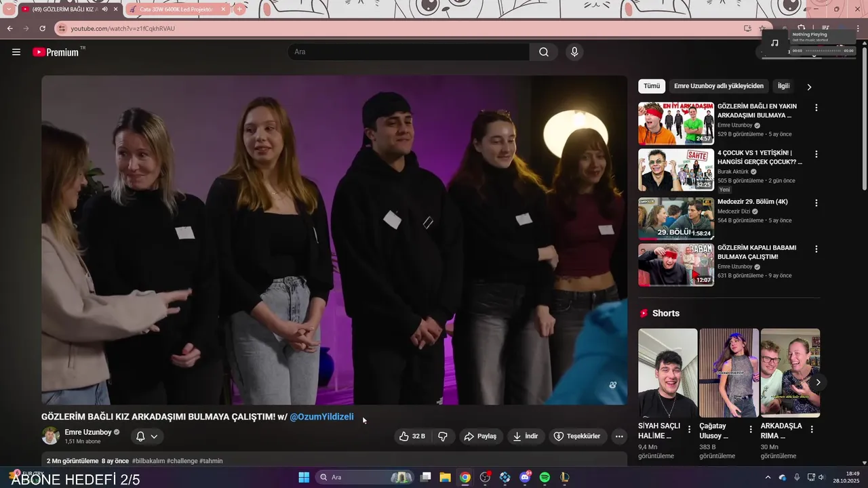Open options menu for BABAMI BULMAYA ÇALIŞTIM video

816,249
